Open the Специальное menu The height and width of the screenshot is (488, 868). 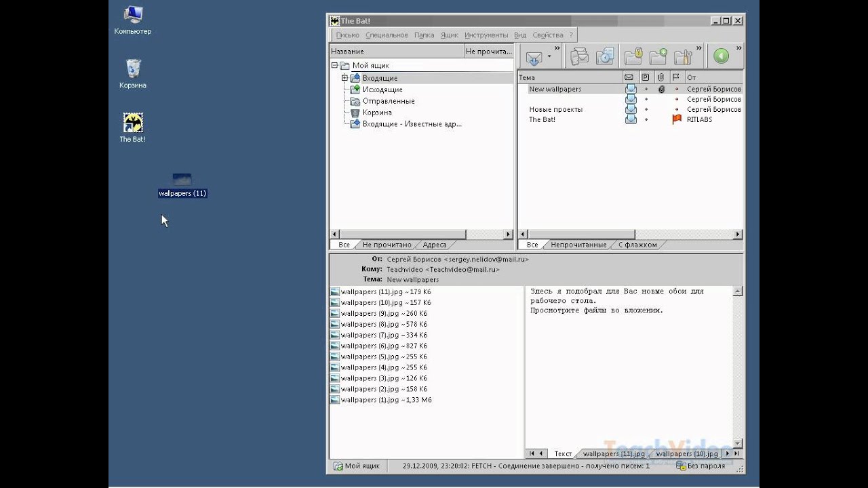pos(387,35)
